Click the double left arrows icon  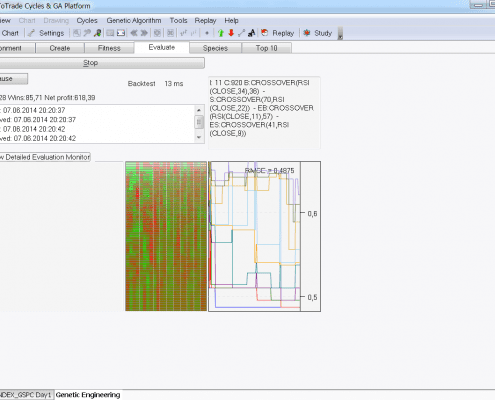coord(134,33)
